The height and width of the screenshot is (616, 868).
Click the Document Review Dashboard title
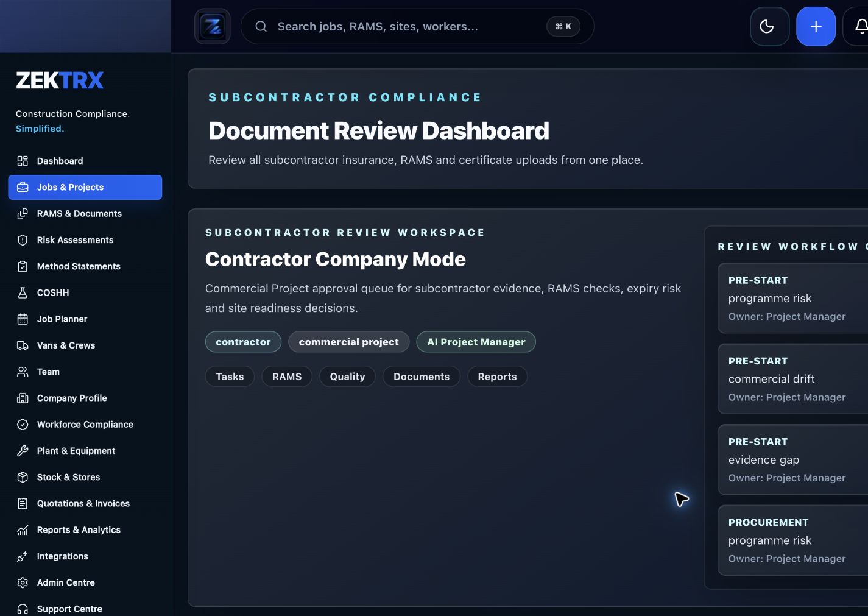[378, 131]
